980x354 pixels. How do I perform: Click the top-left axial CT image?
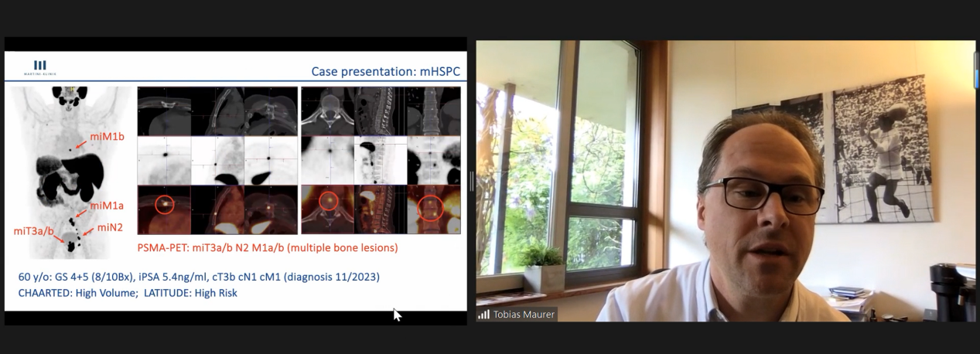[x=164, y=111]
